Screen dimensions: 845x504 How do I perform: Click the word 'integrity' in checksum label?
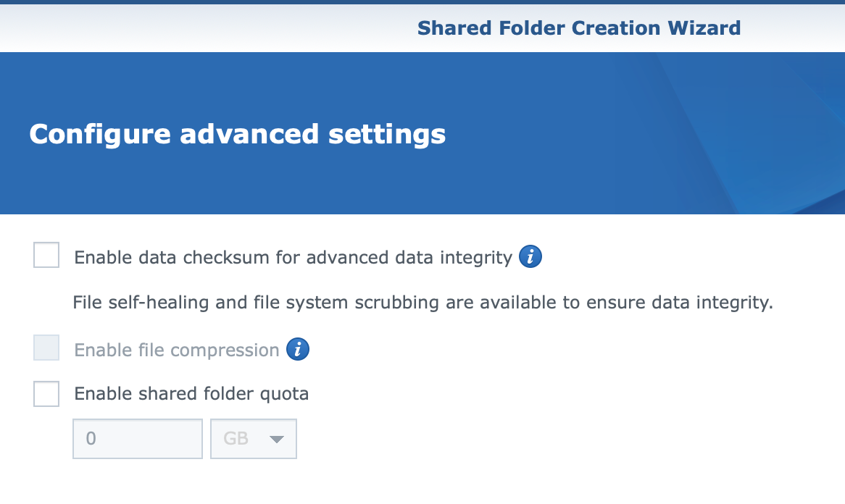click(x=476, y=258)
